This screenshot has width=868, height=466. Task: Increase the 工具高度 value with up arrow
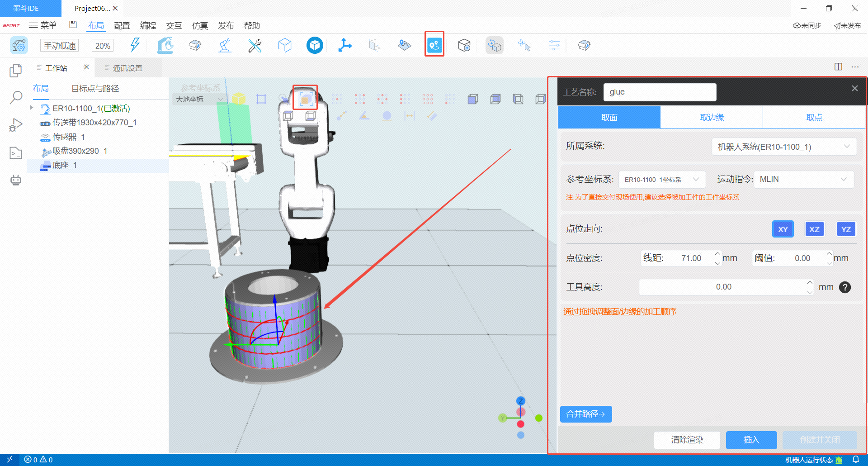[809, 282]
